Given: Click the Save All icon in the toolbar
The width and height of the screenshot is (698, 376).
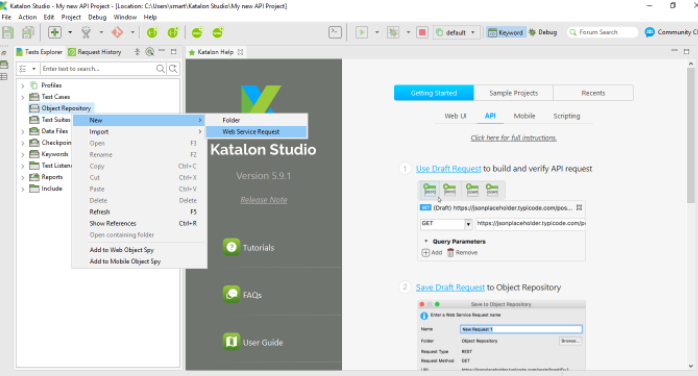Looking at the screenshot, I should coord(28,32).
